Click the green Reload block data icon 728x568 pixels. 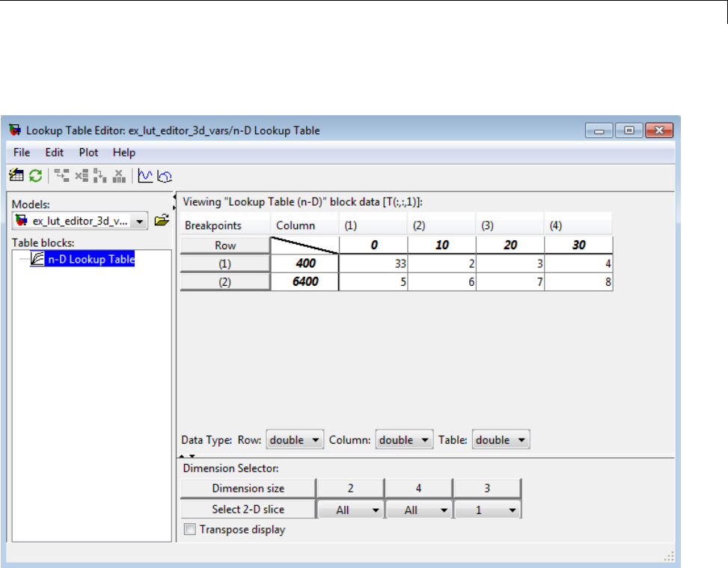click(36, 176)
